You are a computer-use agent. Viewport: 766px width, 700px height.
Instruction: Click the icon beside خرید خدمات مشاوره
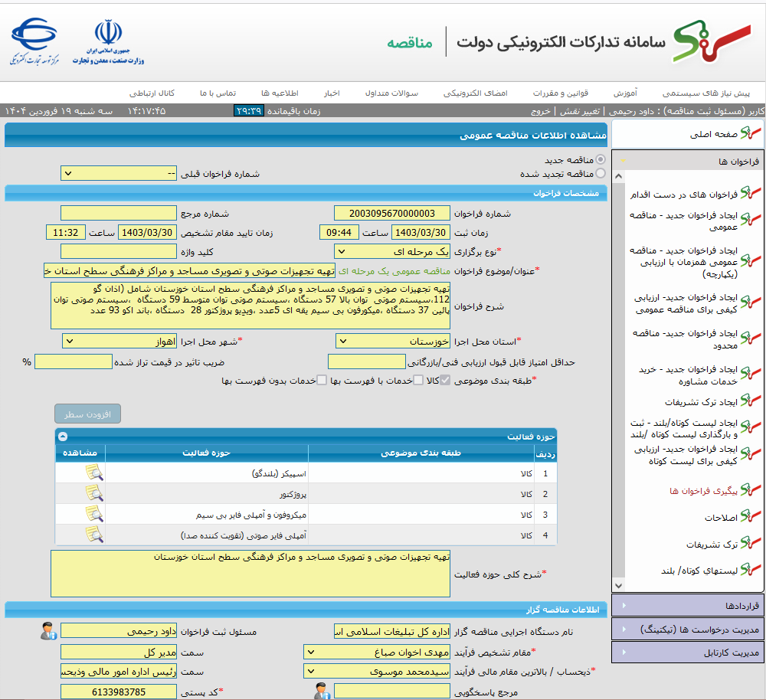coord(751,374)
